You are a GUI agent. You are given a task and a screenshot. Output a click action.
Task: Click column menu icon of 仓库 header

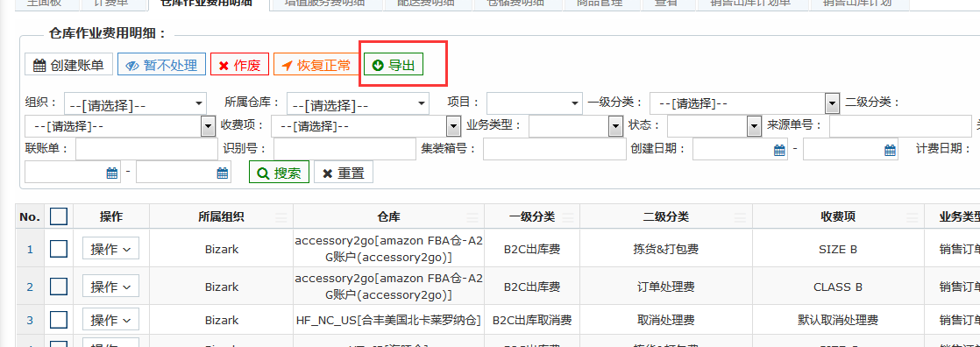pos(473,217)
